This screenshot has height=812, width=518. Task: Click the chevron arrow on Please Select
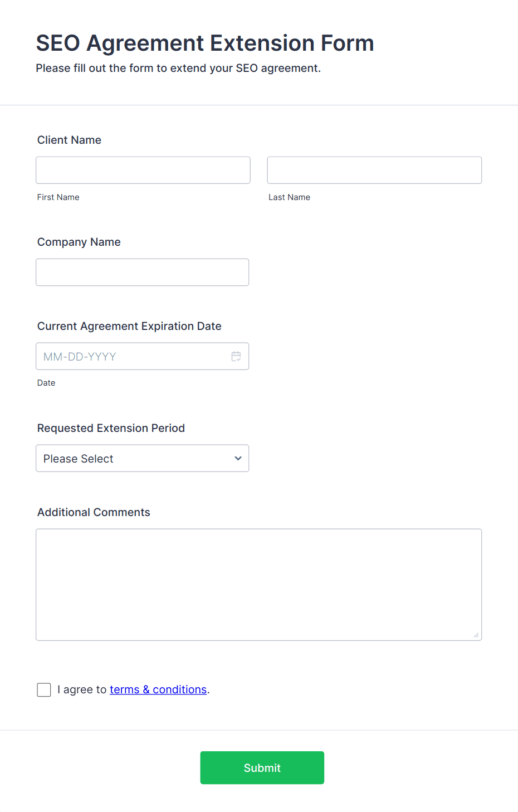tap(238, 458)
